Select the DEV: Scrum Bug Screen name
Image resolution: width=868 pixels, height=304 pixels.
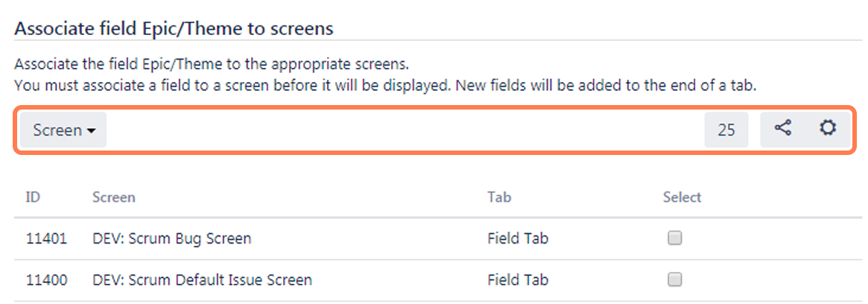(x=171, y=238)
